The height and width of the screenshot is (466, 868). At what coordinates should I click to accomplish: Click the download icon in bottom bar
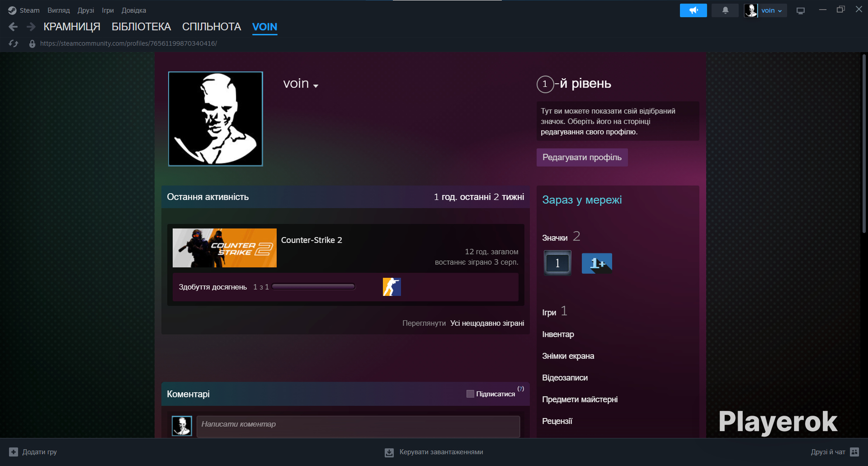click(389, 452)
